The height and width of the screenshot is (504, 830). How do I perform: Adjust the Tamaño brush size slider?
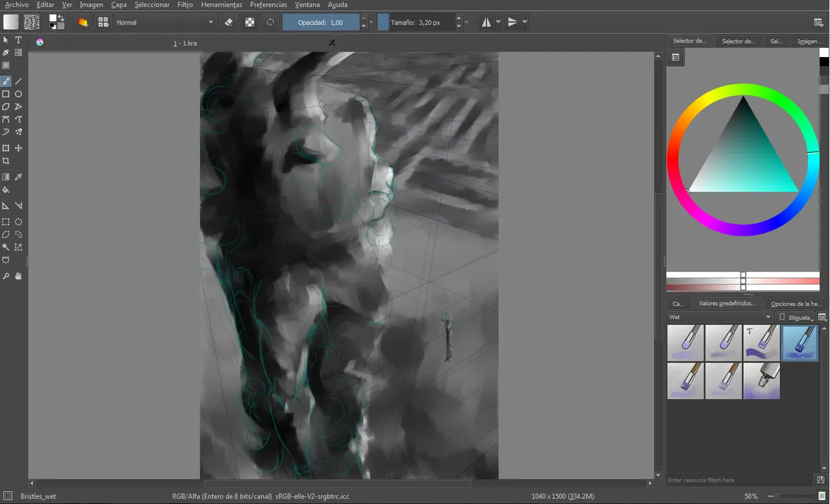point(415,22)
